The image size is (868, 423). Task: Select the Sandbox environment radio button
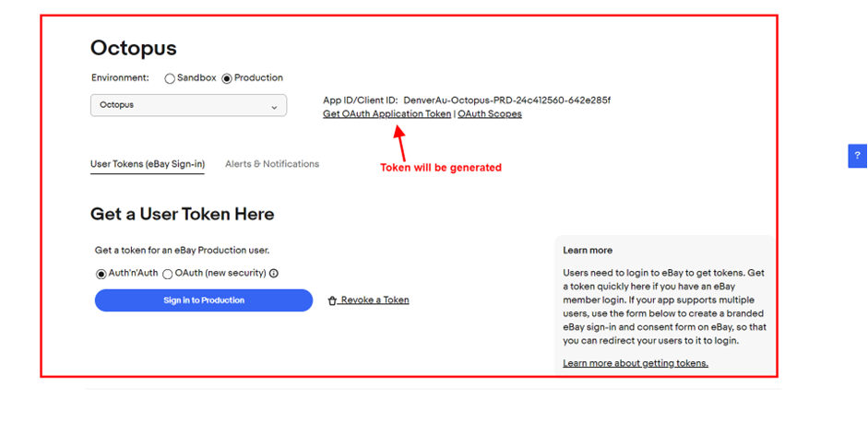pyautogui.click(x=170, y=78)
